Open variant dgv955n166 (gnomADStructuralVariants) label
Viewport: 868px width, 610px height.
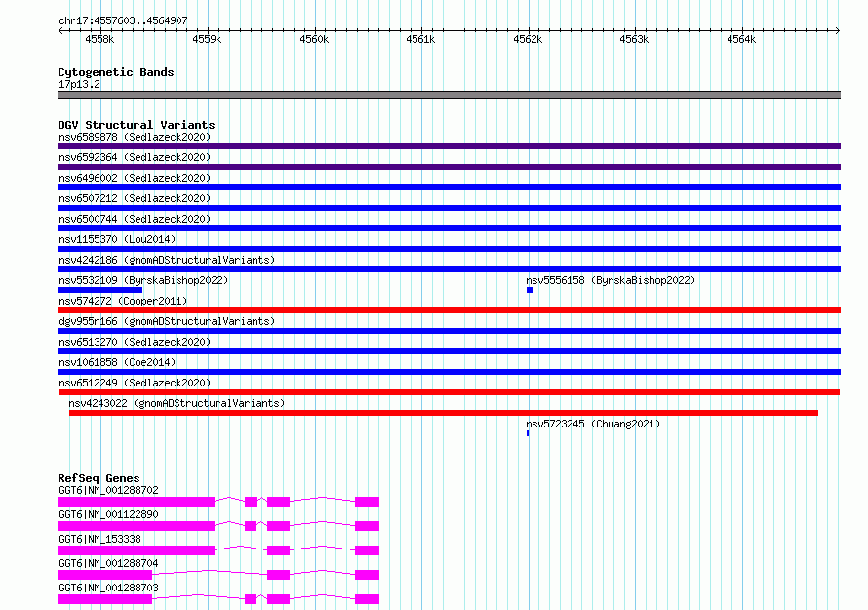(167, 321)
